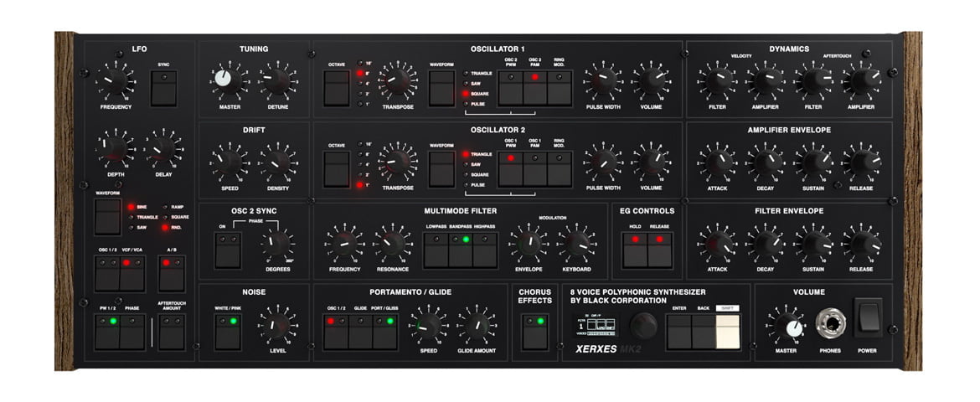Select the Lowpass filter mode

[x=436, y=250]
